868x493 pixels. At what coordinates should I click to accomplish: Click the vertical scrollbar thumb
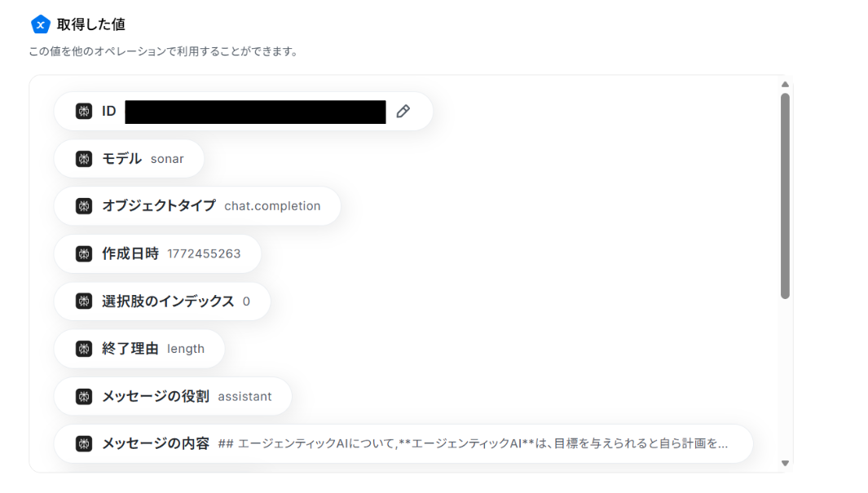click(x=785, y=196)
